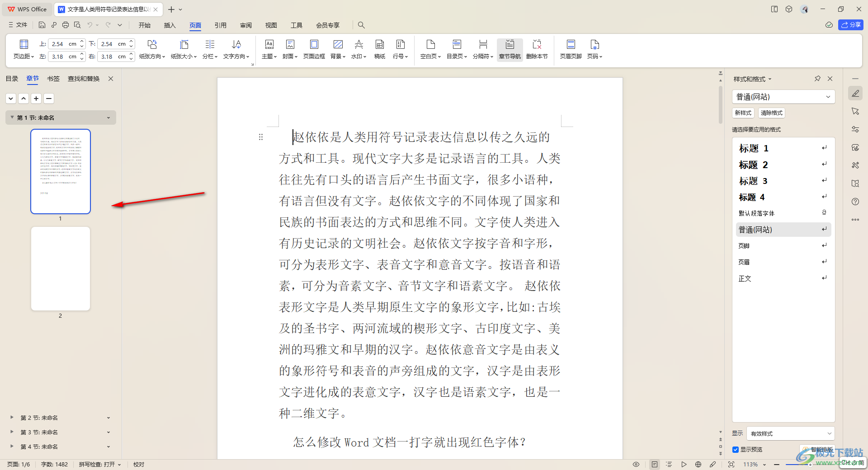The image size is (868, 470).
Task: Click the 新样式 new style button
Action: coord(743,113)
